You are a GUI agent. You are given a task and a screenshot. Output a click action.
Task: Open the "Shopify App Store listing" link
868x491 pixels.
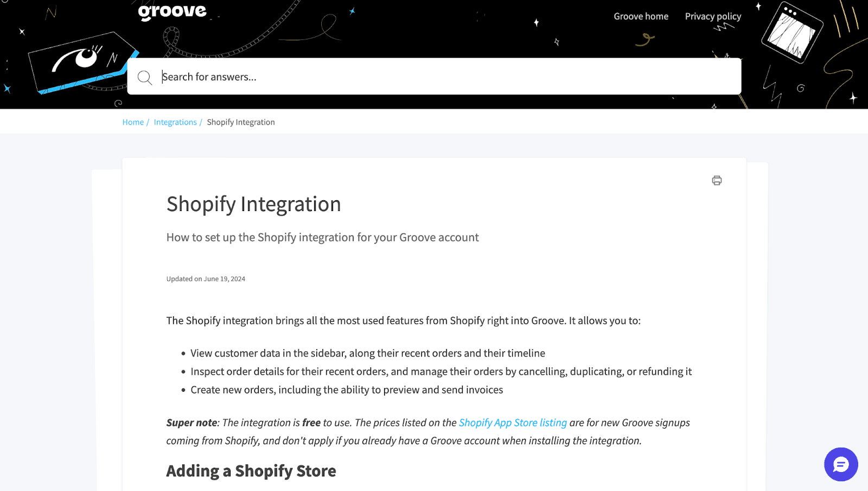[513, 422]
